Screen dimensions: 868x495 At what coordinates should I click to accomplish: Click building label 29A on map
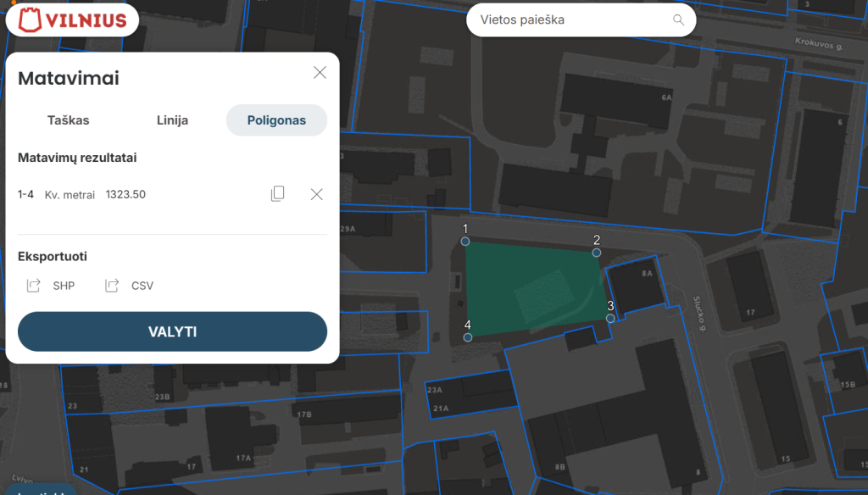click(x=348, y=229)
